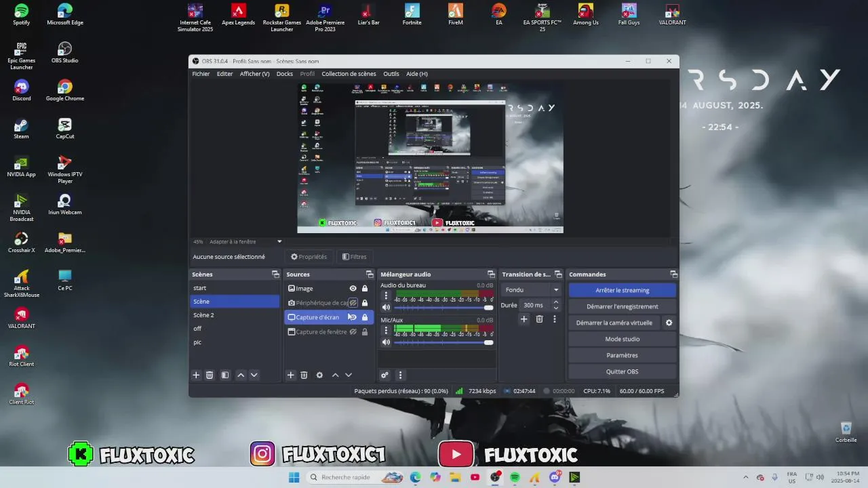Viewport: 868px width, 488px height.
Task: Click Arrêter le streaming
Action: [623, 290]
